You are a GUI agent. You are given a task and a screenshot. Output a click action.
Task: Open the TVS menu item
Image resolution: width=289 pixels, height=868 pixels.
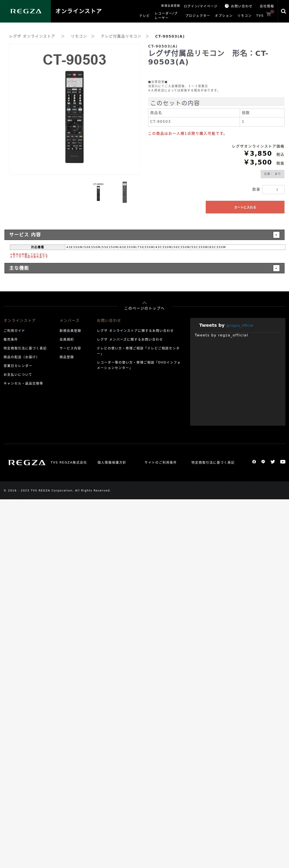(260, 16)
